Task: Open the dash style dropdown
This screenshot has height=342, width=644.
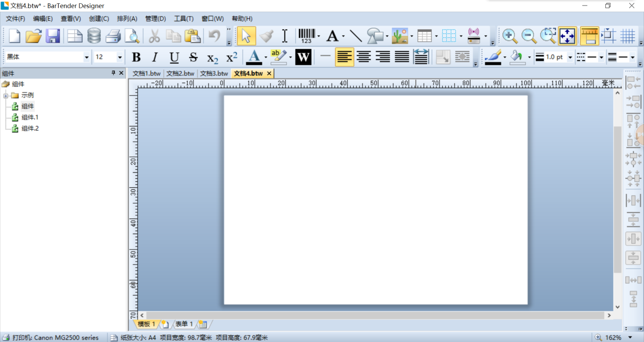Action: point(601,57)
